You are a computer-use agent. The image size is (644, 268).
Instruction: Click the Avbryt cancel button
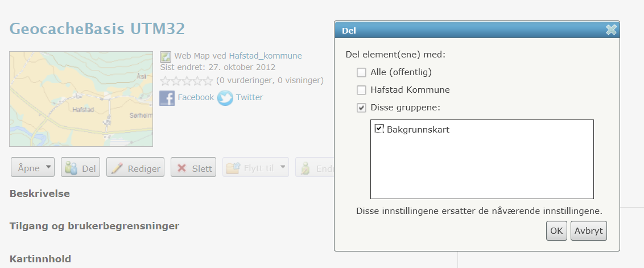[x=589, y=230]
